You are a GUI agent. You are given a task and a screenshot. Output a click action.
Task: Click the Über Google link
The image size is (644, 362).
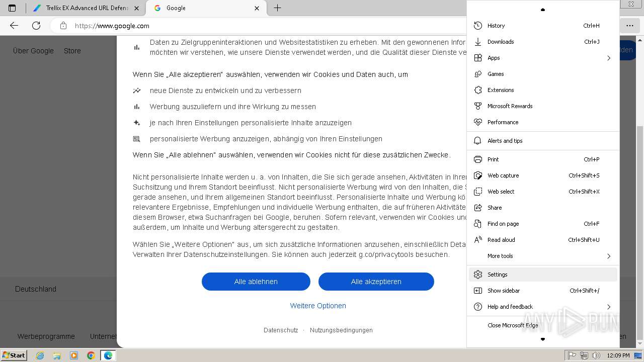coord(33,51)
